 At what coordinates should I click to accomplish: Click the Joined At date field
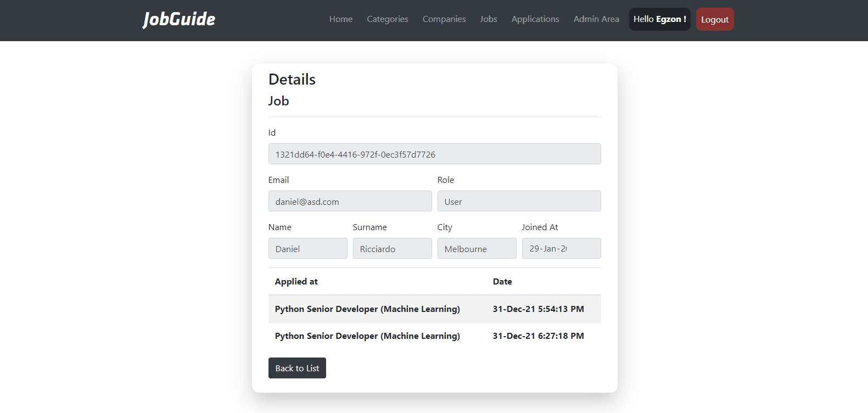[x=561, y=249]
